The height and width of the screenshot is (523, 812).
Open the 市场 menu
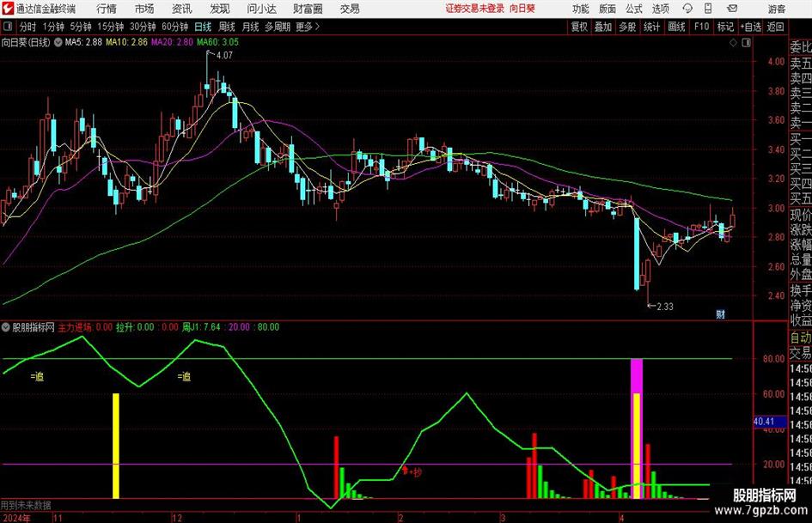[x=144, y=9]
